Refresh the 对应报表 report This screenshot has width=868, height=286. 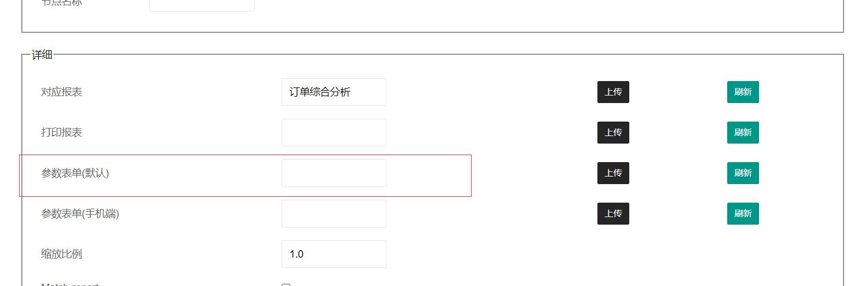click(743, 92)
